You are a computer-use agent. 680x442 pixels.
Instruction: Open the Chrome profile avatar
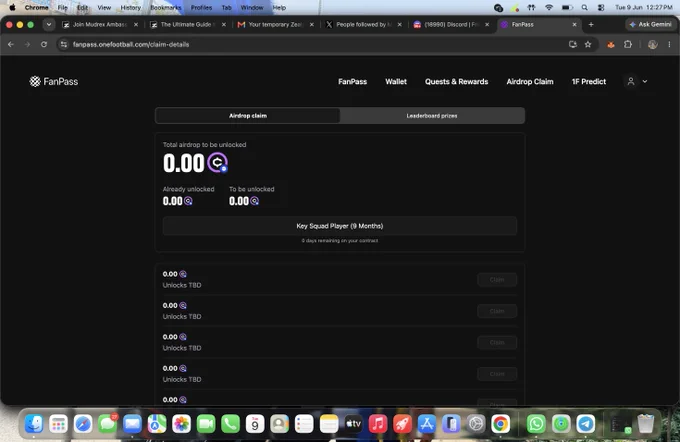pos(652,44)
